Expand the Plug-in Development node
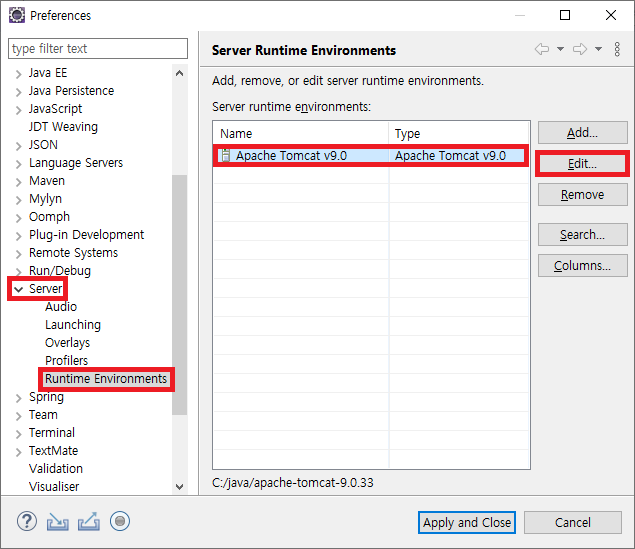 [x=18, y=236]
